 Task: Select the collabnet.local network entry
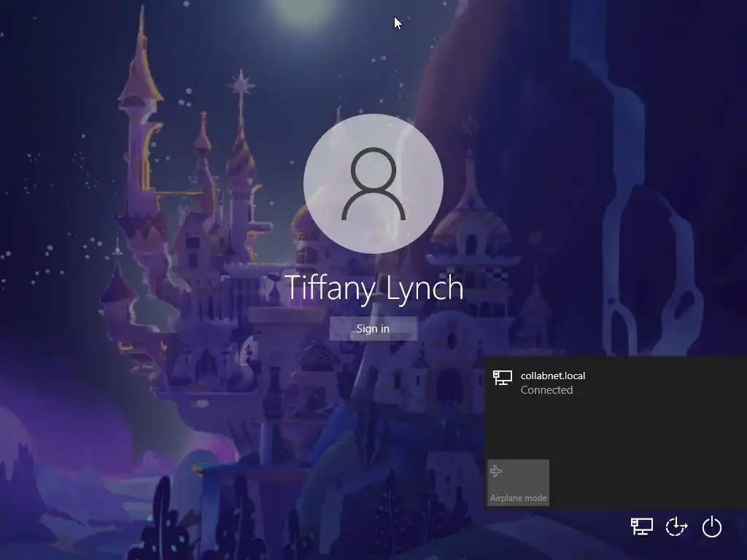(x=616, y=383)
